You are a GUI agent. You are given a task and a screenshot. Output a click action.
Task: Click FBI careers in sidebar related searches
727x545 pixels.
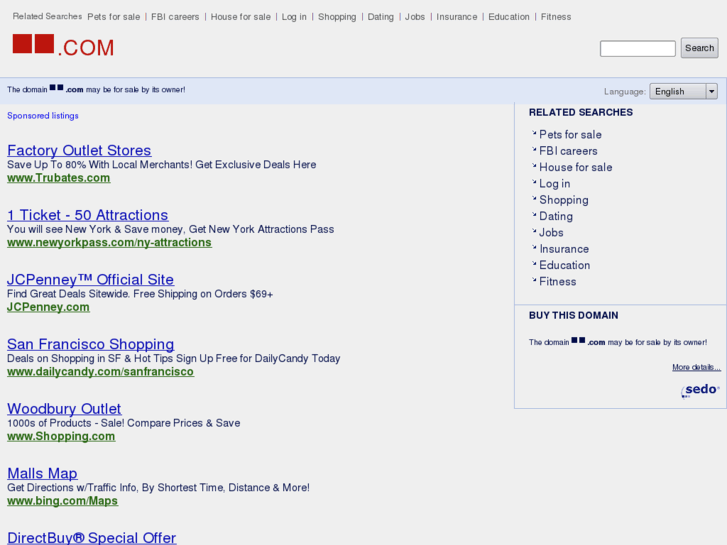point(568,151)
